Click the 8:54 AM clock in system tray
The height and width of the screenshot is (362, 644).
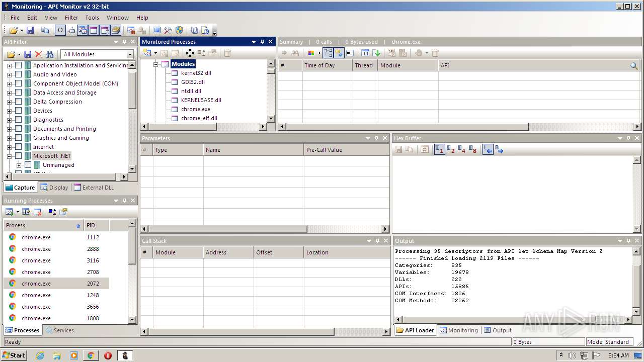point(618,355)
